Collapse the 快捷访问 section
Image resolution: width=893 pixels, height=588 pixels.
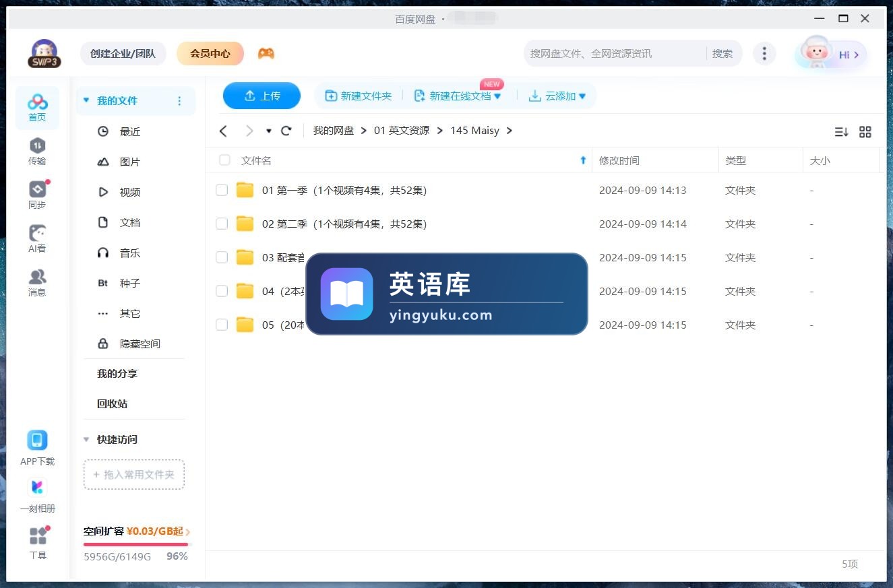pyautogui.click(x=86, y=439)
